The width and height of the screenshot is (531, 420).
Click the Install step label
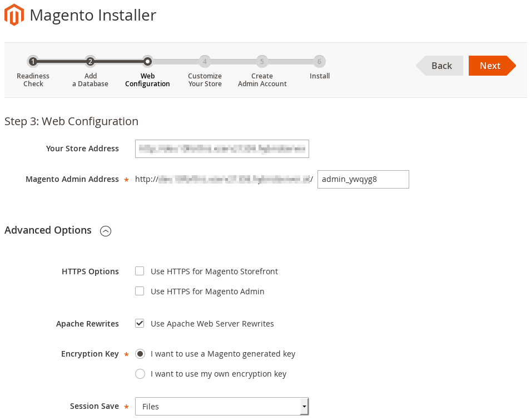coord(319,76)
